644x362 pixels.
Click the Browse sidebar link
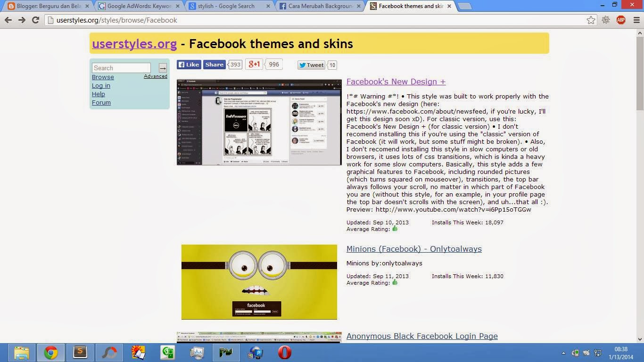click(x=103, y=77)
